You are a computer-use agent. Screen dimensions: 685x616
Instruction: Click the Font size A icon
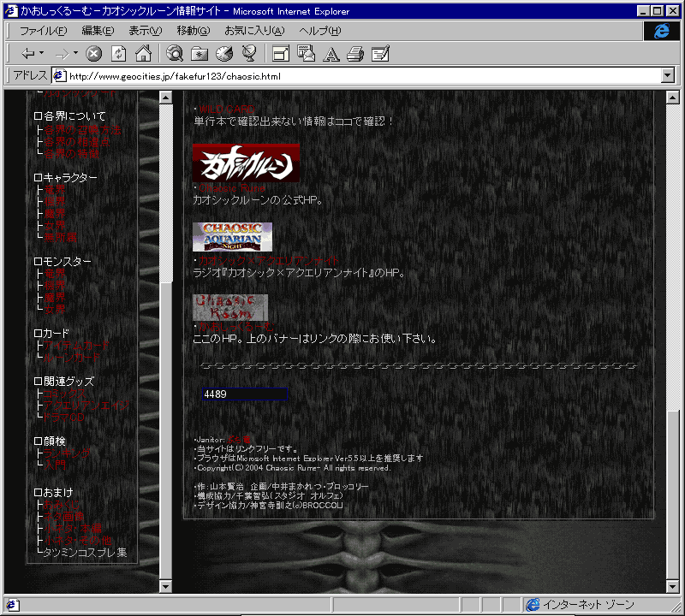[x=331, y=54]
